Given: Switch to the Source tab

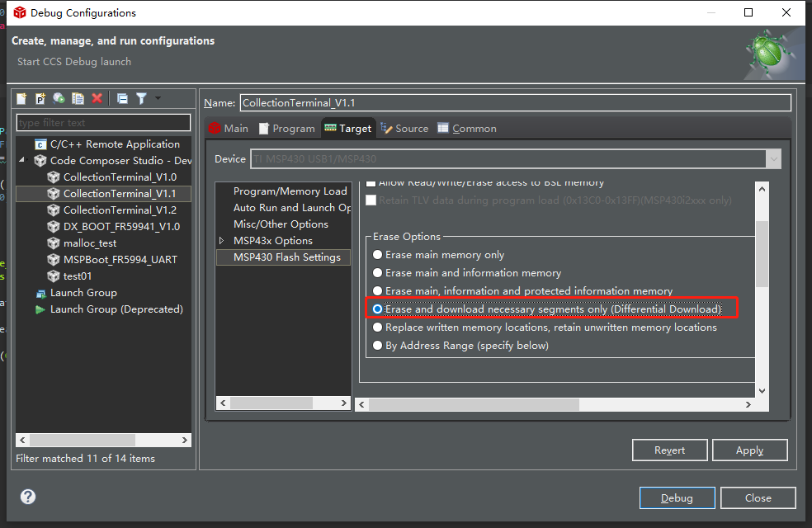Looking at the screenshot, I should 404,129.
